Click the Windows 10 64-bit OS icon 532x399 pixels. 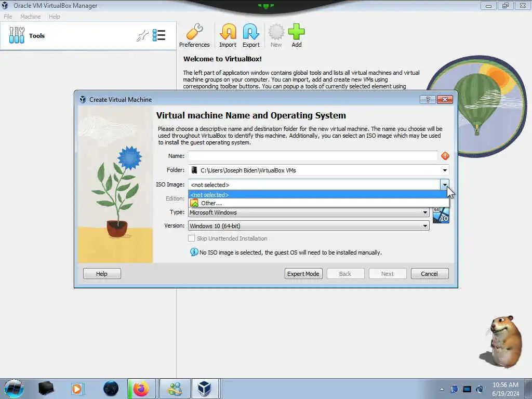[441, 215]
